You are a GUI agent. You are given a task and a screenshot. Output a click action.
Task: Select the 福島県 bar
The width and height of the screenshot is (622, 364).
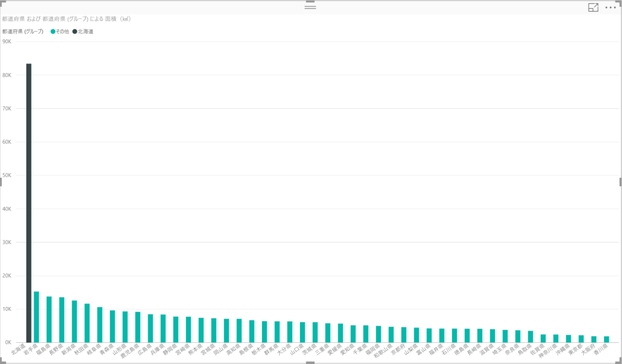coord(49,319)
